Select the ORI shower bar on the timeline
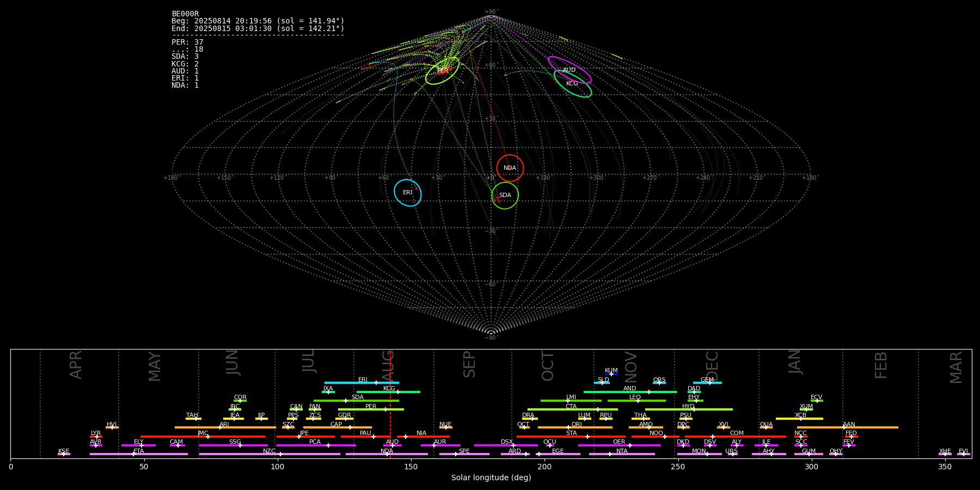The height and width of the screenshot is (490, 980). coord(575,427)
